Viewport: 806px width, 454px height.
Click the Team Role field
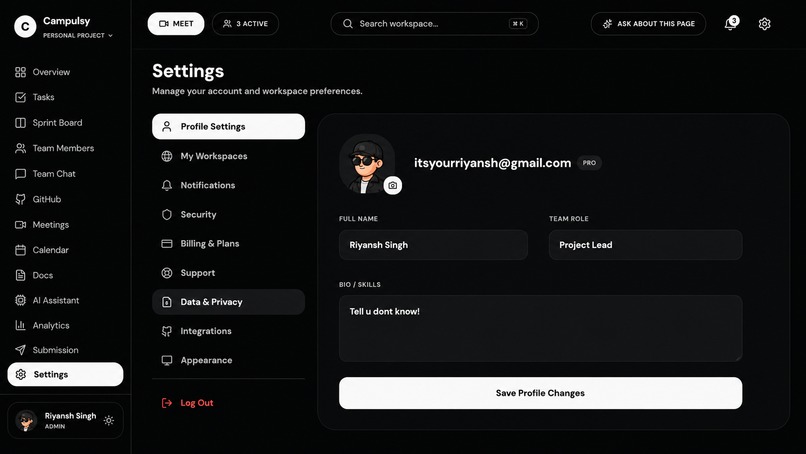pyautogui.click(x=646, y=245)
